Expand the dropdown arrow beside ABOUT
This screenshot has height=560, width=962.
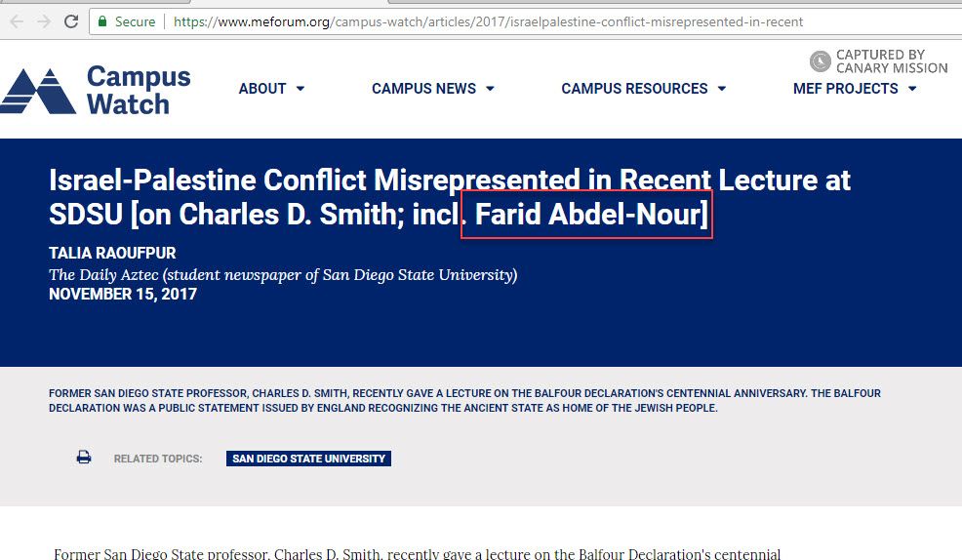(x=300, y=89)
